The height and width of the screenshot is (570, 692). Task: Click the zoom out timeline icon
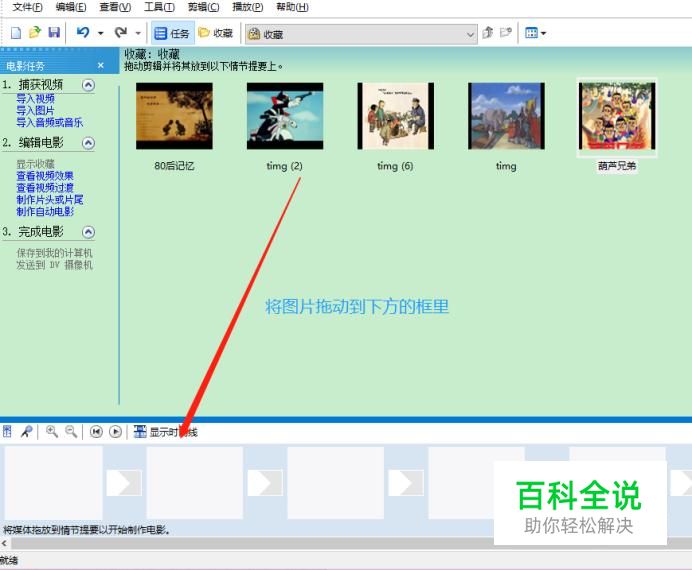pyautogui.click(x=71, y=431)
